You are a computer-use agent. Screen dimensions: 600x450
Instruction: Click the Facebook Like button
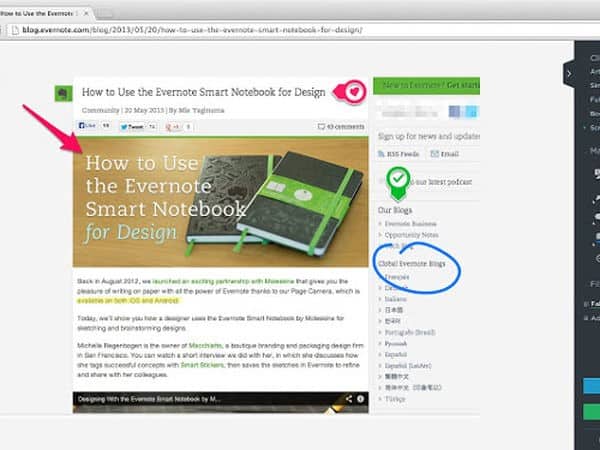[x=87, y=126]
